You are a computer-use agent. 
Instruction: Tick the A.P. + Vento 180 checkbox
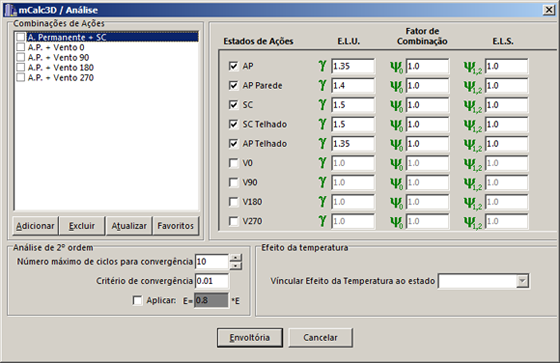21,67
